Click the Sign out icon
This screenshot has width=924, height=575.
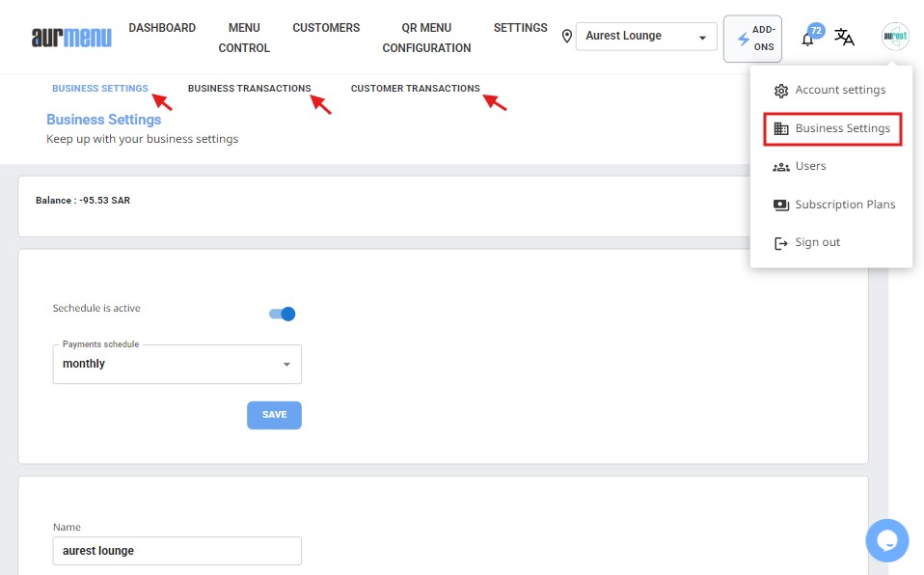click(x=781, y=243)
